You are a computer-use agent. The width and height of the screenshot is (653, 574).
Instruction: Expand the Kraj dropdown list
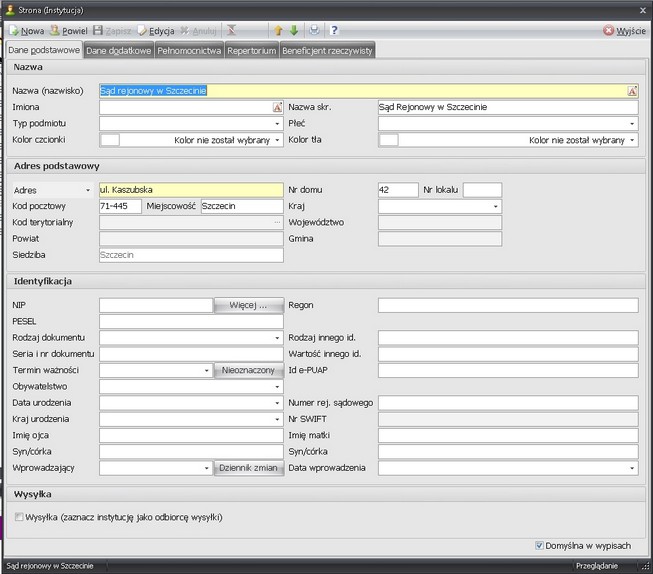495,207
